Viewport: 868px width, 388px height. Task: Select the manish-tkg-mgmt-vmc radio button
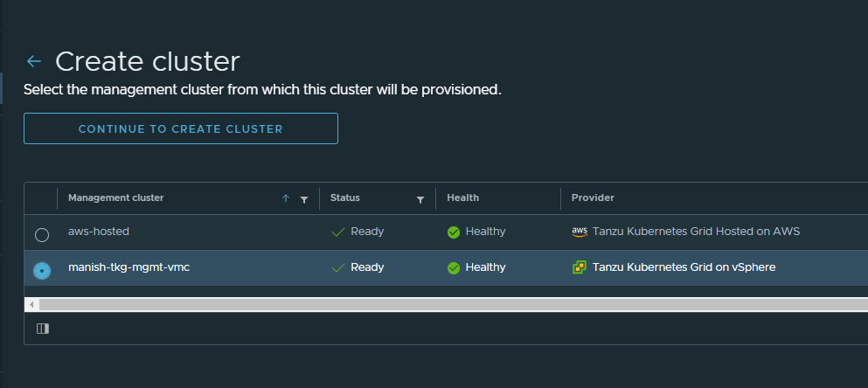click(42, 271)
